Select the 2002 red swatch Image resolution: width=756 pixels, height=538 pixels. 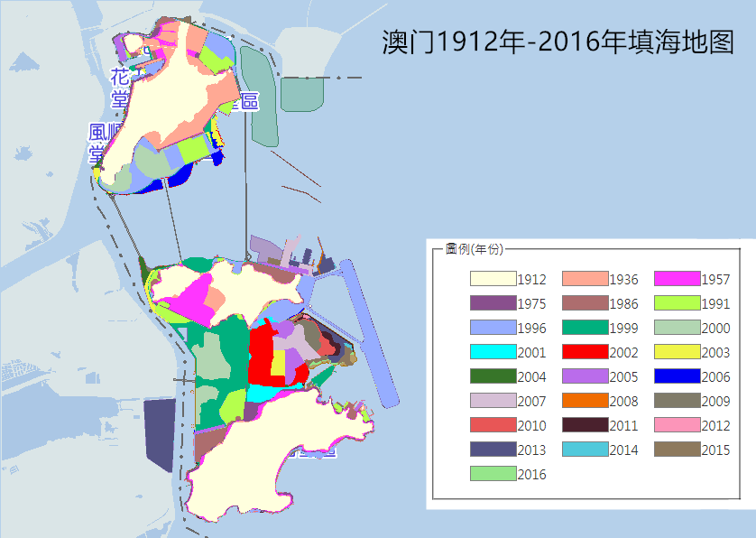coord(585,353)
